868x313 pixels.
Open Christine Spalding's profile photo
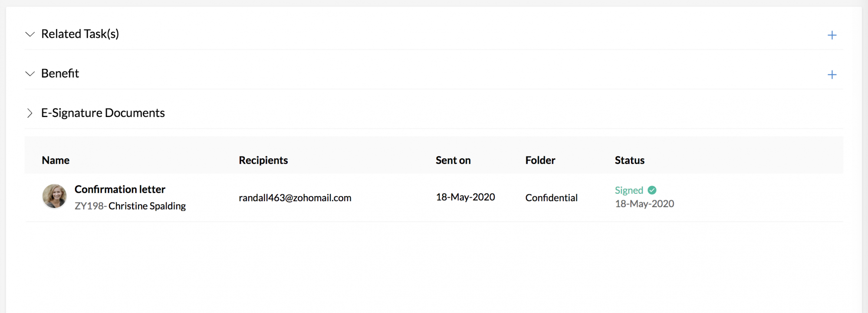[x=54, y=196]
